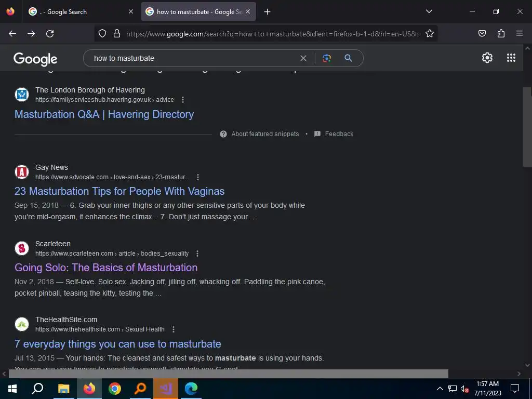This screenshot has width=532, height=399.
Task: List all tabs with the dropdown chevron
Action: pos(429,11)
